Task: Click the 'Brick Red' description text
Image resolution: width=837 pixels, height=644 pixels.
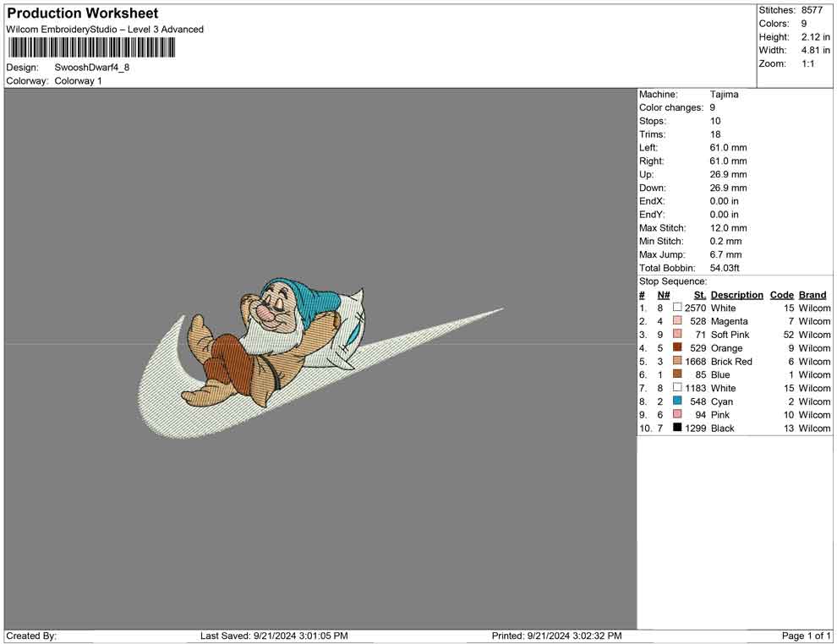Action: (731, 361)
